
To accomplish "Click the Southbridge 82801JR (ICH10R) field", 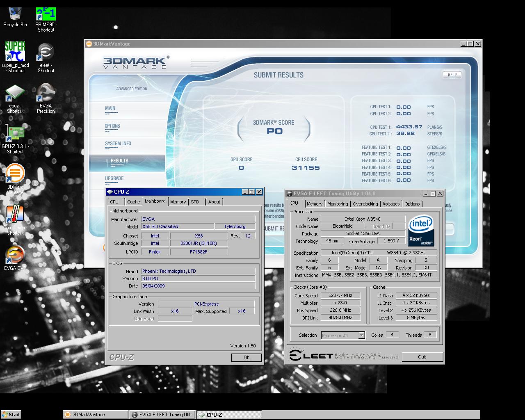I will coord(199,243).
